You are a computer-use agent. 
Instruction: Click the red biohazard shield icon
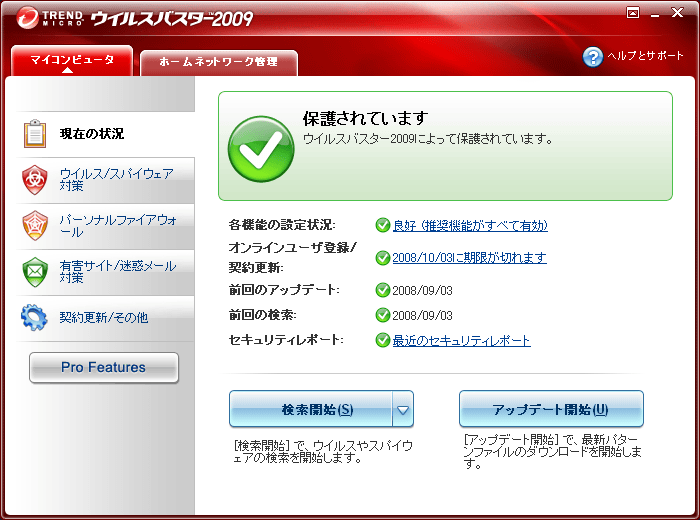tap(35, 180)
